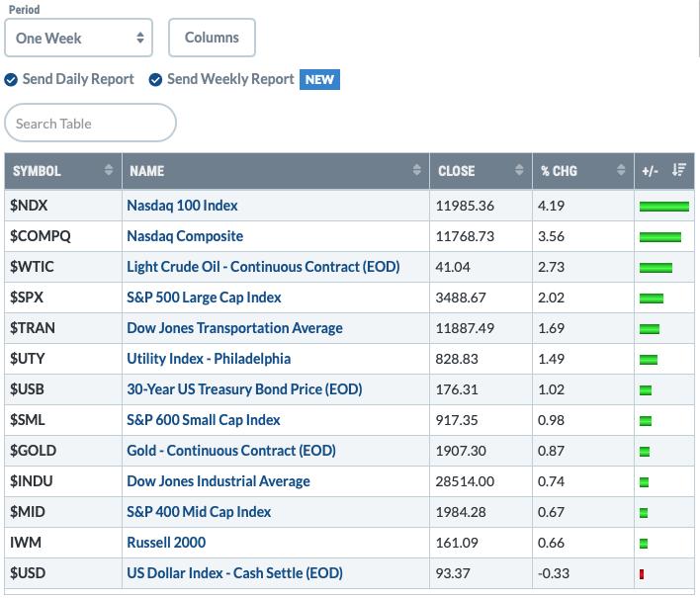The image size is (700, 598).
Task: Click the $NDX symbol cell
Action: [63, 206]
